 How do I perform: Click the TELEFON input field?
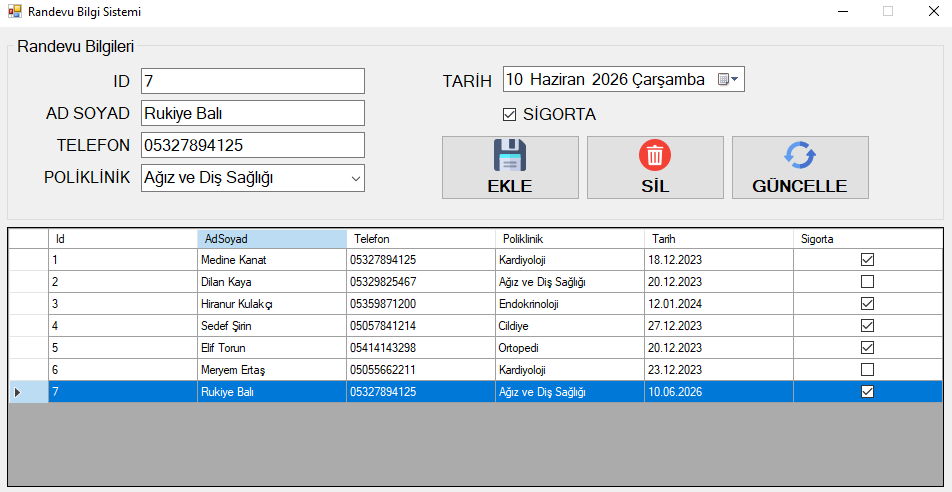click(x=253, y=145)
